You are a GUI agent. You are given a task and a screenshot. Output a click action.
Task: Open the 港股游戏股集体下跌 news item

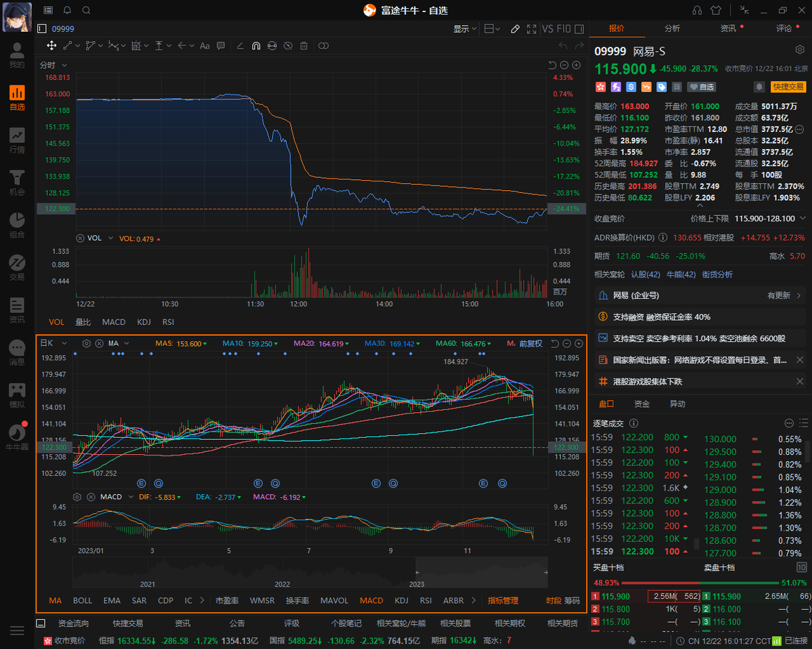[700, 382]
